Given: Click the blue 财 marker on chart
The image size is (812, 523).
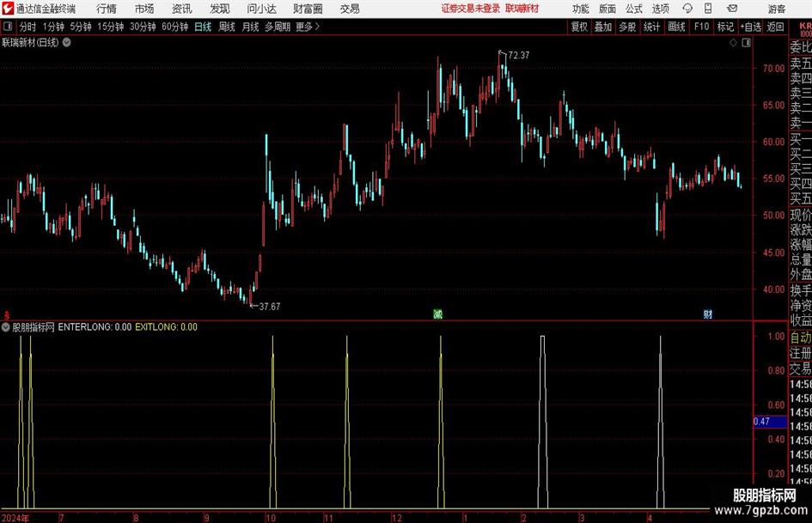Looking at the screenshot, I should [x=707, y=314].
